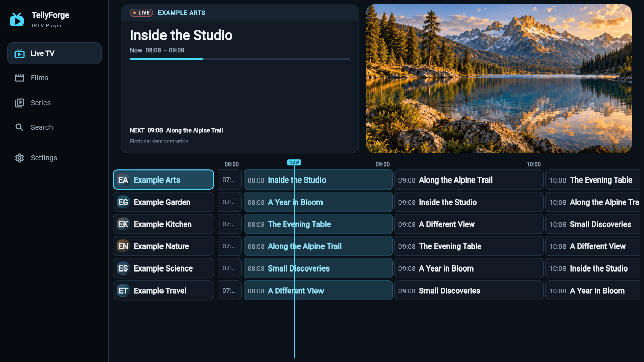
Task: Open 08:08 The Evening Table programme
Action: tap(318, 224)
